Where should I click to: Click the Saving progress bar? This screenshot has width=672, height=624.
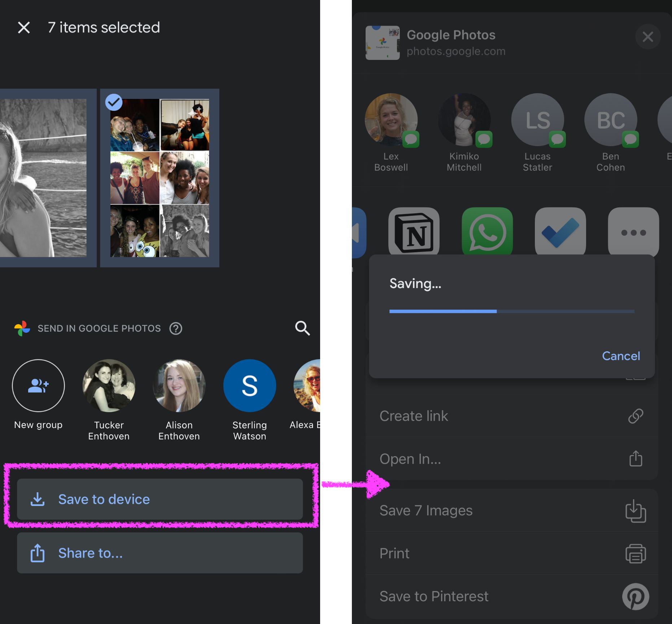point(511,311)
